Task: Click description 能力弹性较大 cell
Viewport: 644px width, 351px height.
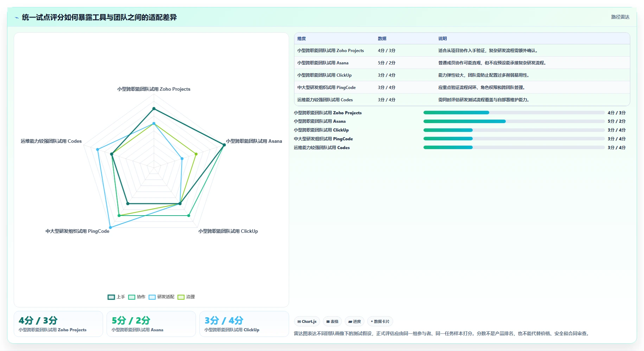Action: click(484, 75)
